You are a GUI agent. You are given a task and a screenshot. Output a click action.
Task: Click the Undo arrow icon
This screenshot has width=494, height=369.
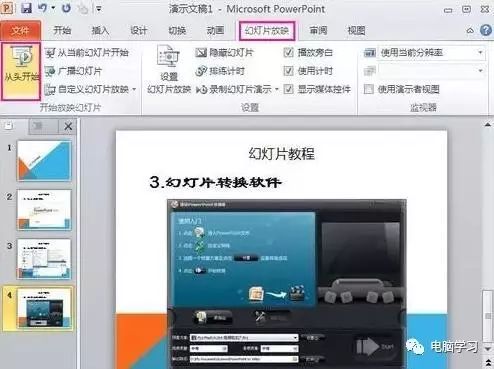tap(42, 8)
